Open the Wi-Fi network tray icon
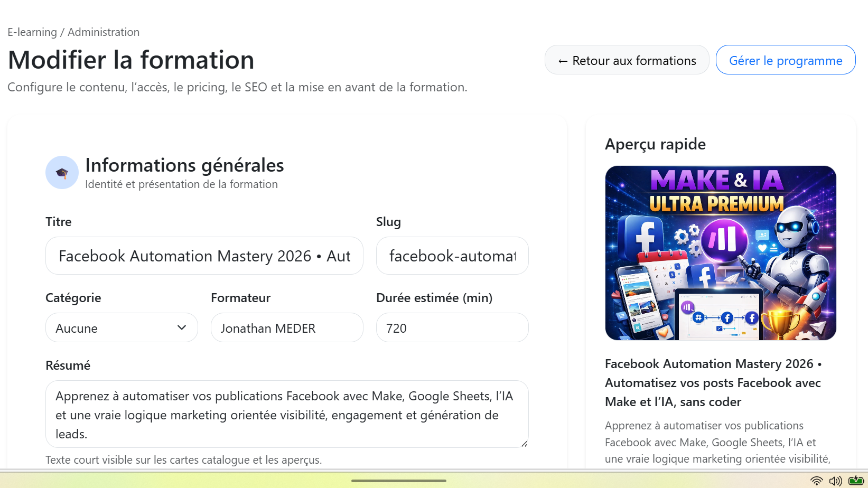The width and height of the screenshot is (868, 488). 816,481
